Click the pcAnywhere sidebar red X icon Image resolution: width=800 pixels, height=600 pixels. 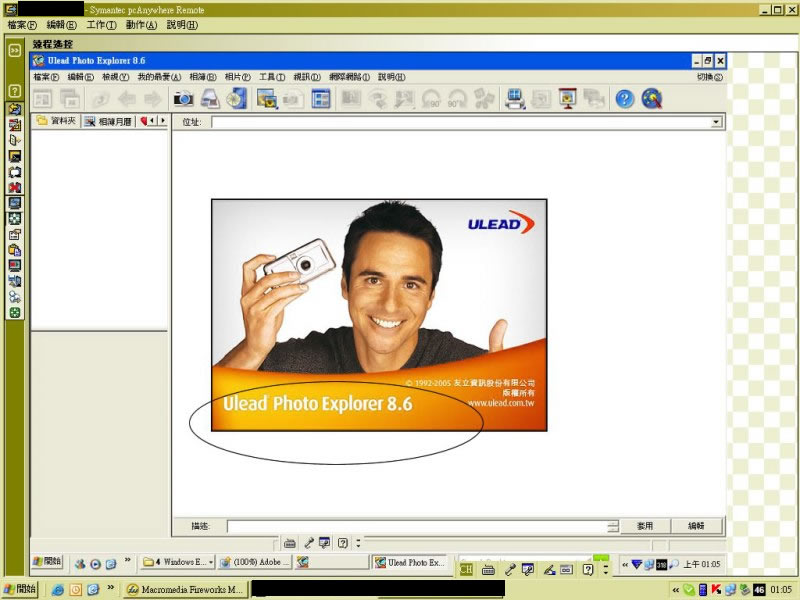(x=15, y=188)
